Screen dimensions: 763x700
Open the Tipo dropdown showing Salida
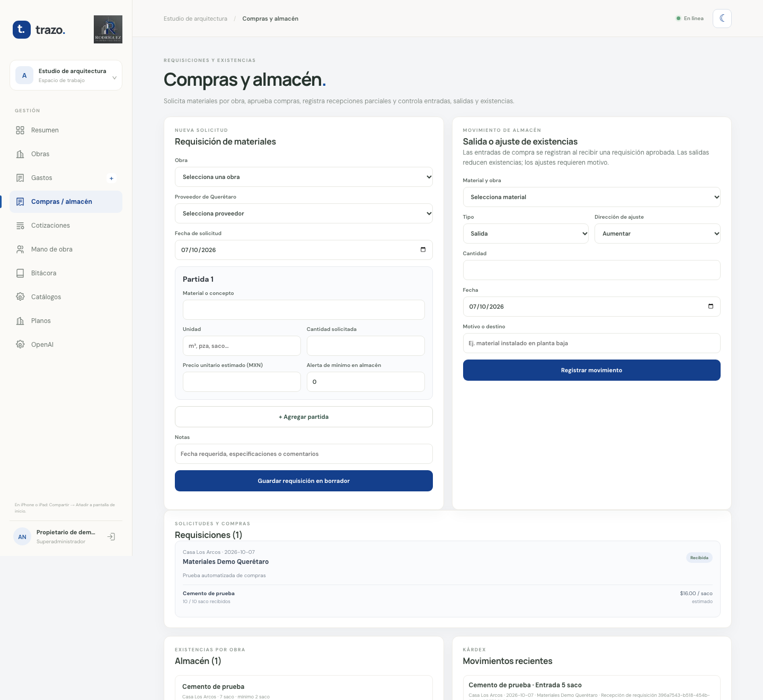[526, 234]
